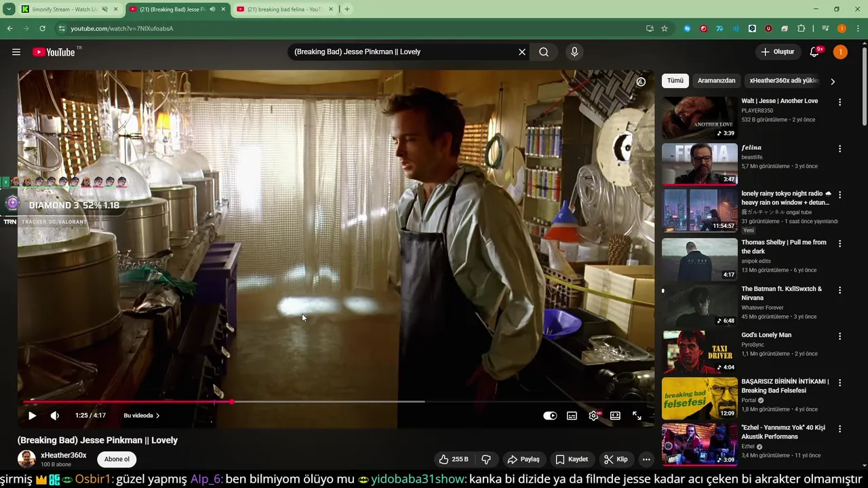This screenshot has height=488, width=868.
Task: Mute the Breaking Bad tab audio
Action: click(x=212, y=9)
